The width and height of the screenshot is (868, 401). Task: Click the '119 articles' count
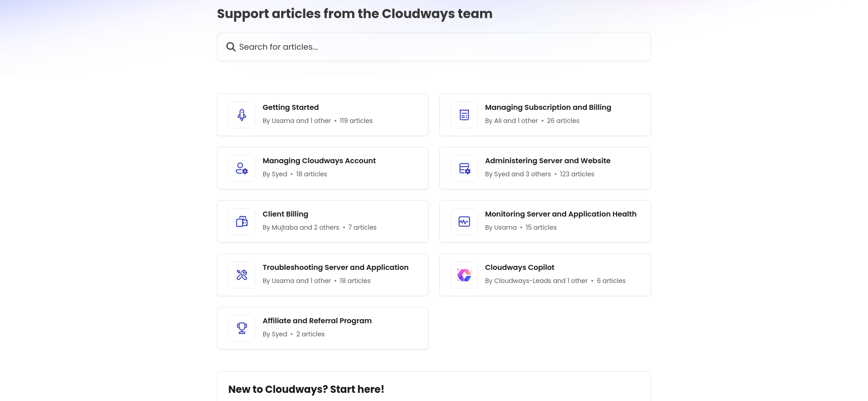356,121
